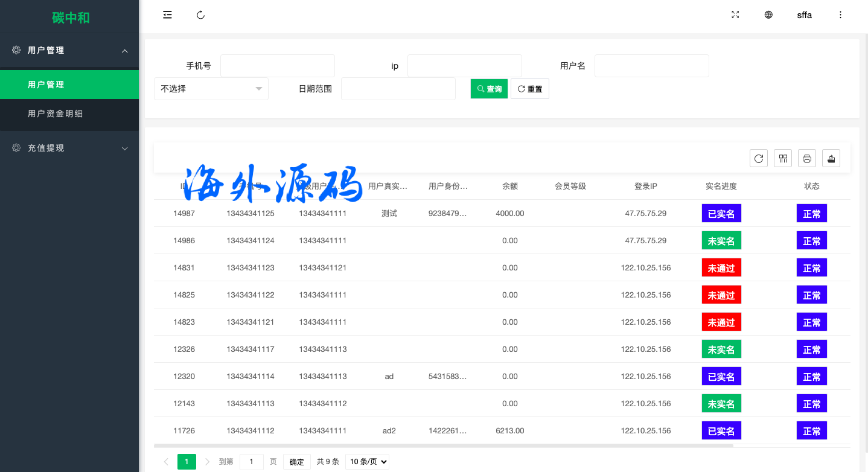Open the vertical three-dot more menu
This screenshot has height=472, width=868.
(840, 15)
